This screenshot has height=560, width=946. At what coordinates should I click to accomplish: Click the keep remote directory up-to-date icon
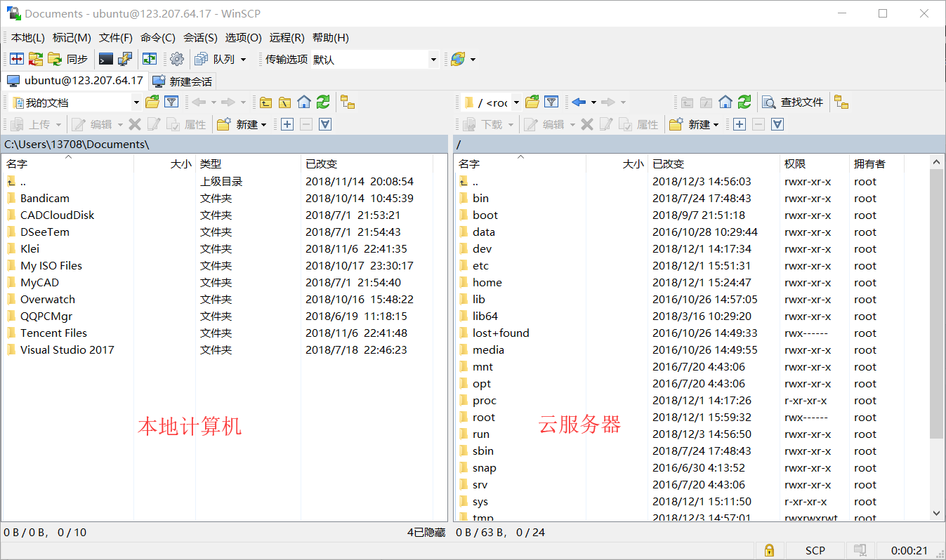(150, 60)
